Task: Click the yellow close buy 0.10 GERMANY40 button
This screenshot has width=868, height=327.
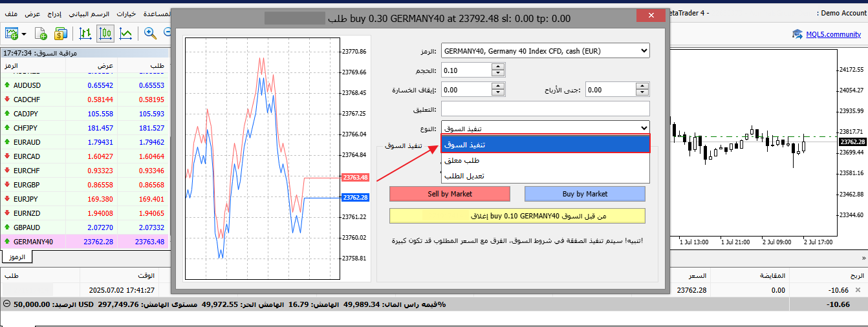Action: pos(517,216)
